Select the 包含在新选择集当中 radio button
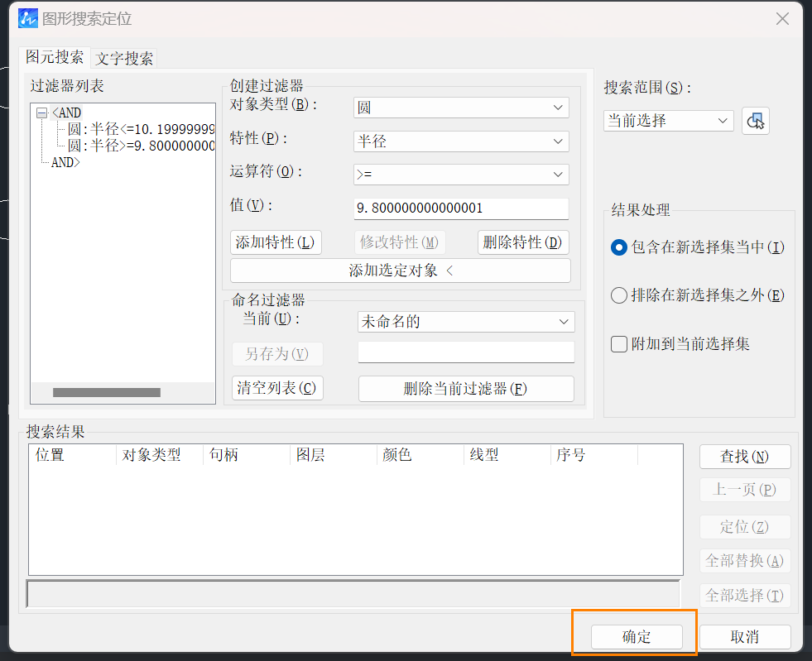 pyautogui.click(x=619, y=247)
